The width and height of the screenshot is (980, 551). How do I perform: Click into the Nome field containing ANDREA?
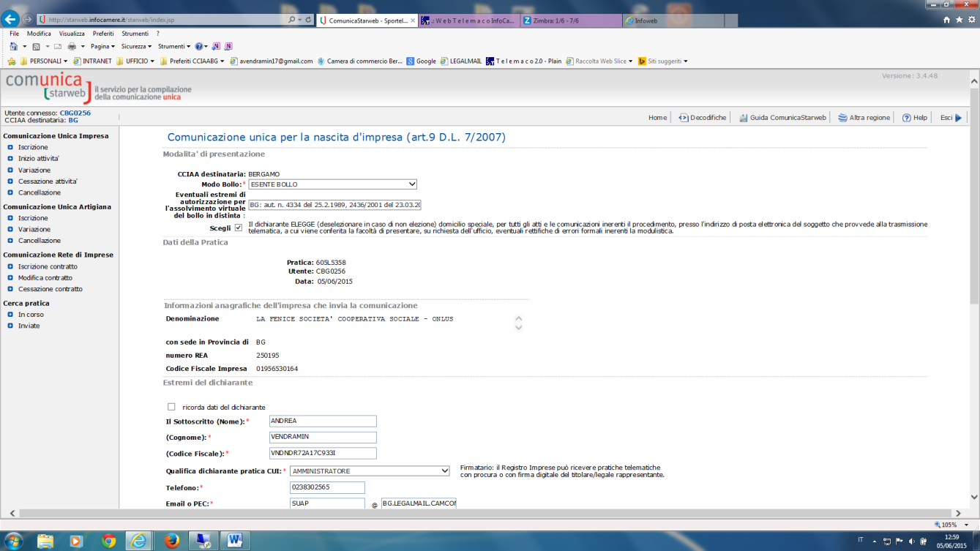coord(323,421)
